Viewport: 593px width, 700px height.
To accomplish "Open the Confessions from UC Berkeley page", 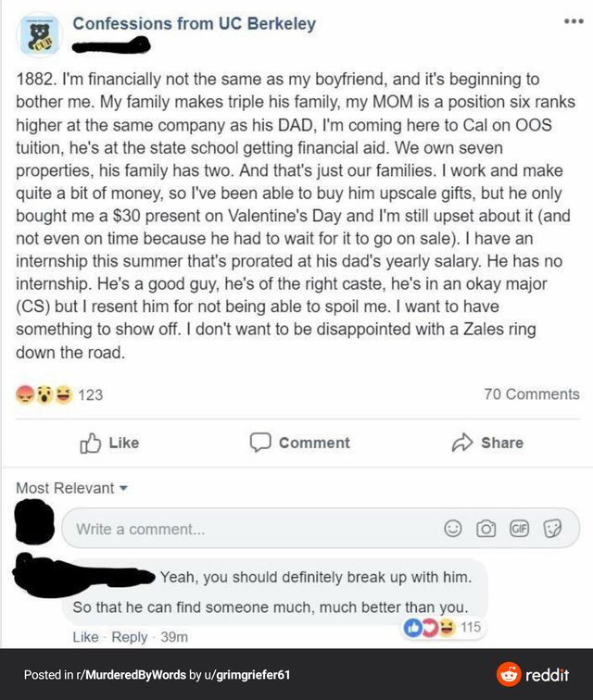I will pyautogui.click(x=194, y=24).
